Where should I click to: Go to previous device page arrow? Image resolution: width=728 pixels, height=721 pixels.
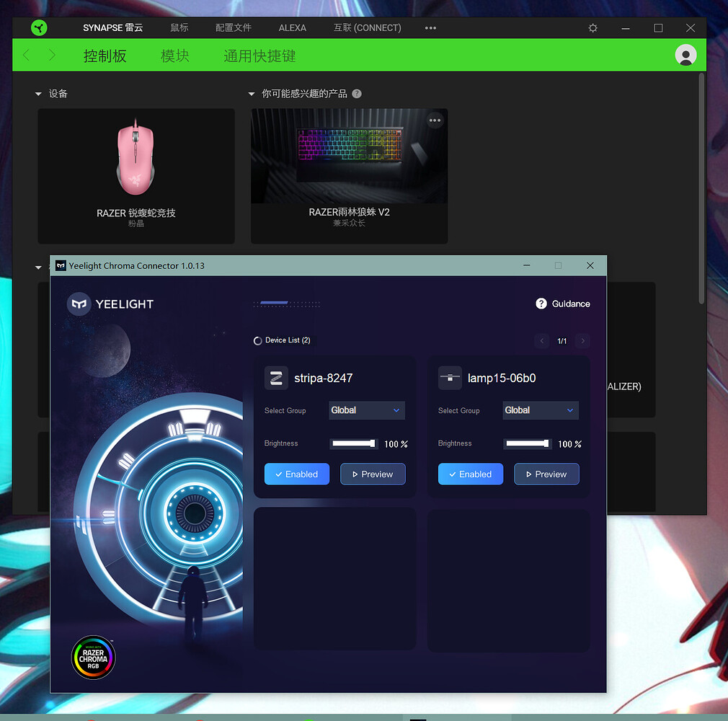(x=541, y=340)
